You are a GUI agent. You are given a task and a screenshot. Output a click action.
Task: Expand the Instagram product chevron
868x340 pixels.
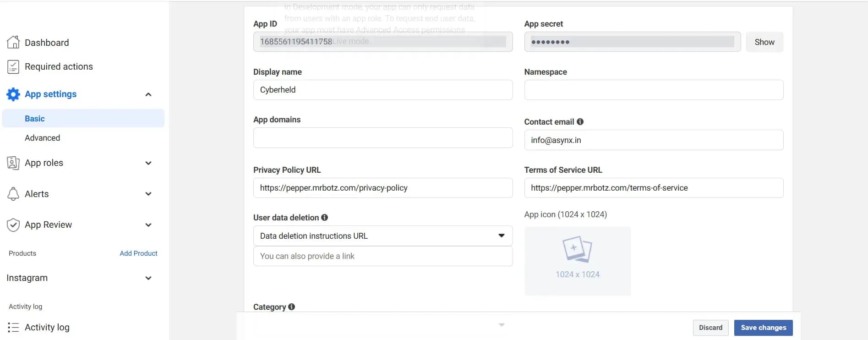click(148, 278)
